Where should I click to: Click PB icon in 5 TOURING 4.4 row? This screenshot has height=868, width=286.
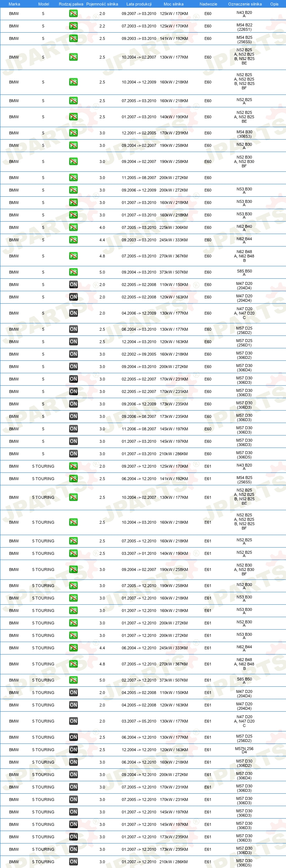[x=74, y=648]
